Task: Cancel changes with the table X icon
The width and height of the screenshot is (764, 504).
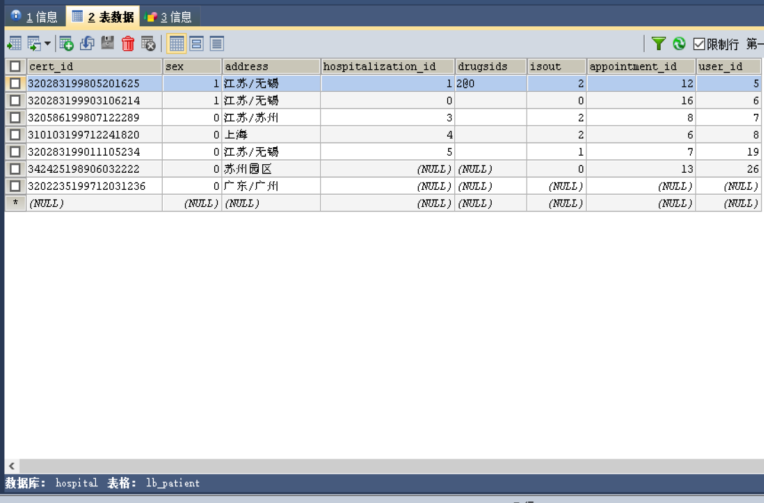Action: 148,44
